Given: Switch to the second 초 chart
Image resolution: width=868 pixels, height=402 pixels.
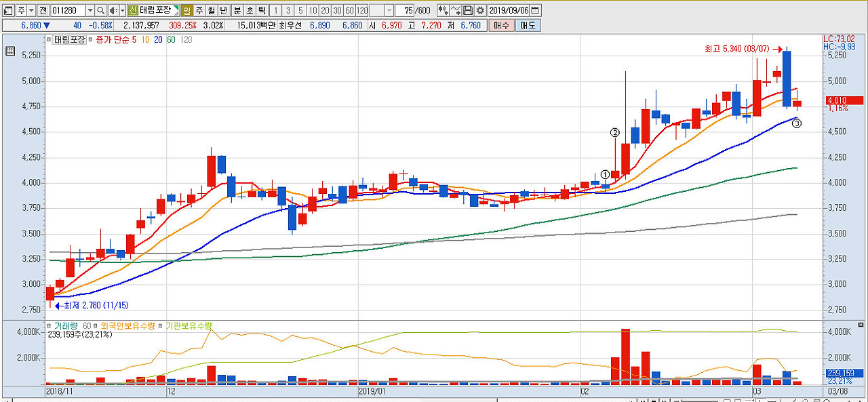Looking at the screenshot, I should point(250,11).
